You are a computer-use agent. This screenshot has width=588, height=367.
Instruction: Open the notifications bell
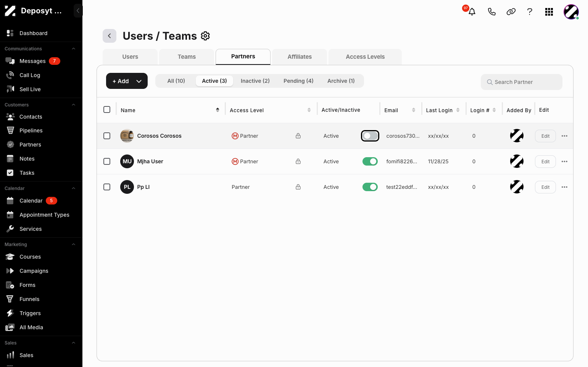472,12
